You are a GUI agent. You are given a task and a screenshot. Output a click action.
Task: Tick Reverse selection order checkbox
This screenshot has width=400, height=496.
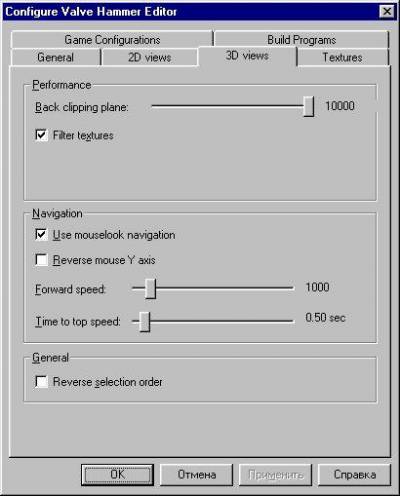click(x=41, y=382)
